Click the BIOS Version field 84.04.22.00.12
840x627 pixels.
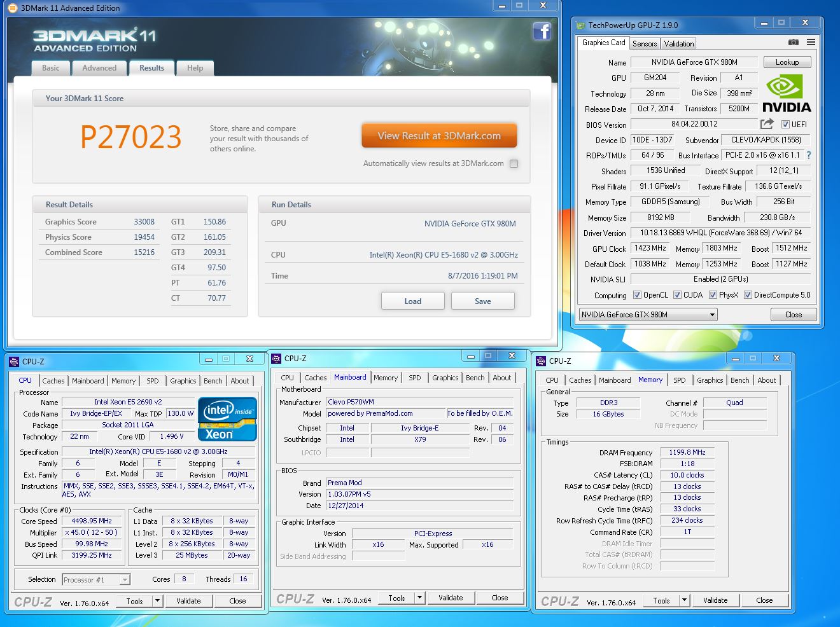tap(694, 125)
